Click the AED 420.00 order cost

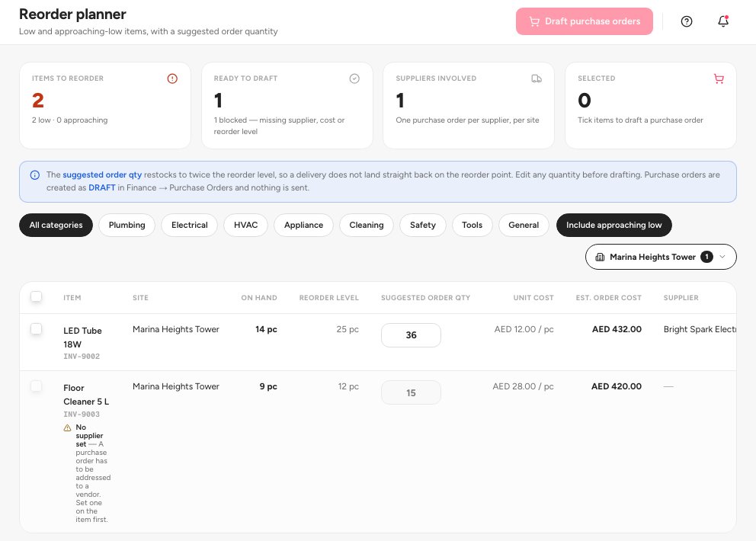tap(617, 386)
